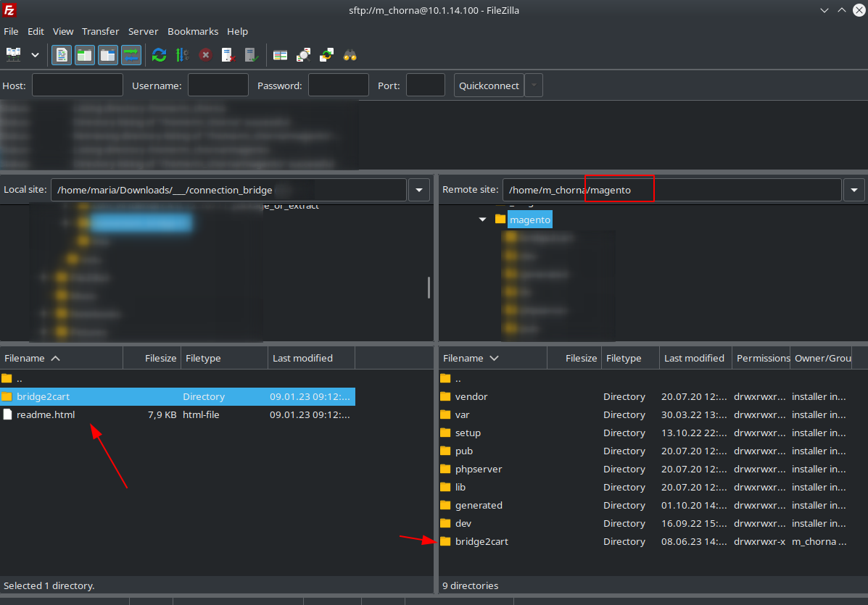Click the local tree vertical scrollbar
The width and height of the screenshot is (868, 605).
click(429, 288)
